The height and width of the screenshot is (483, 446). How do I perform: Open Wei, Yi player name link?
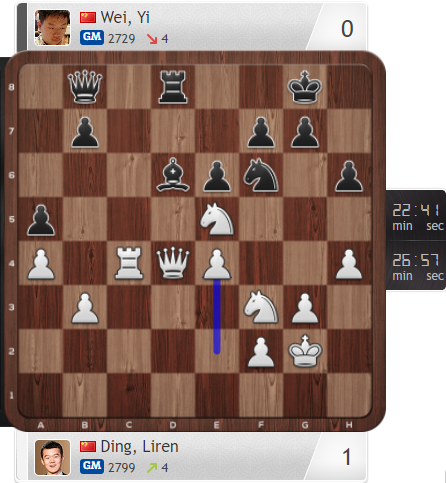[x=125, y=17]
